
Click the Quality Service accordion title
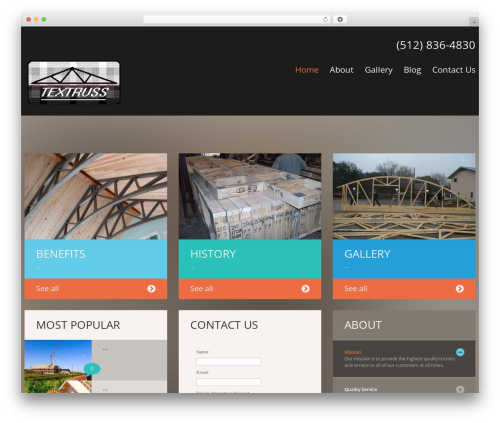coord(361,389)
